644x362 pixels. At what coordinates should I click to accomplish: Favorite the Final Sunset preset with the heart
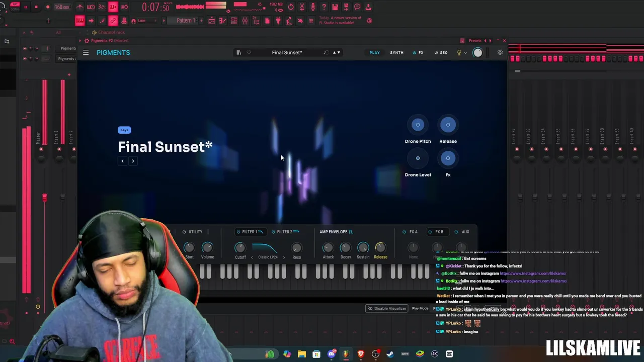point(249,52)
